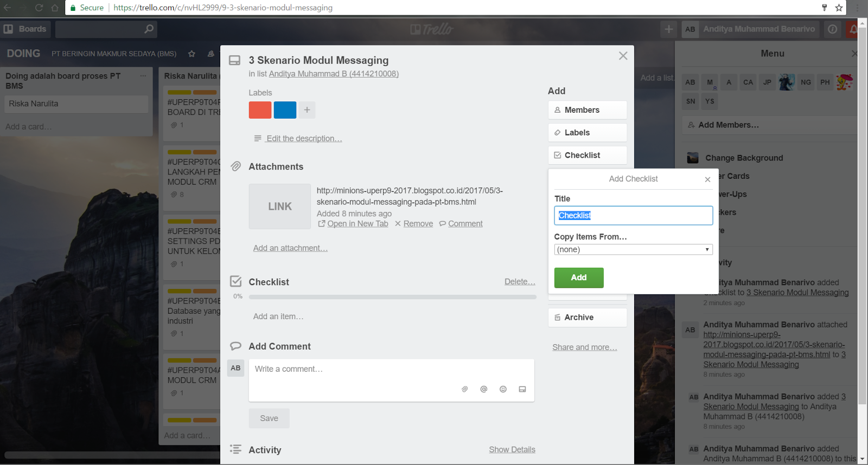
Task: Click the AB member avatar in Menu
Action: [x=690, y=82]
